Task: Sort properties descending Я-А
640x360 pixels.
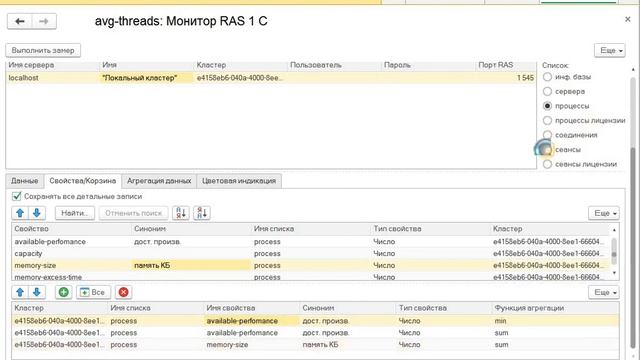Action: [x=202, y=213]
